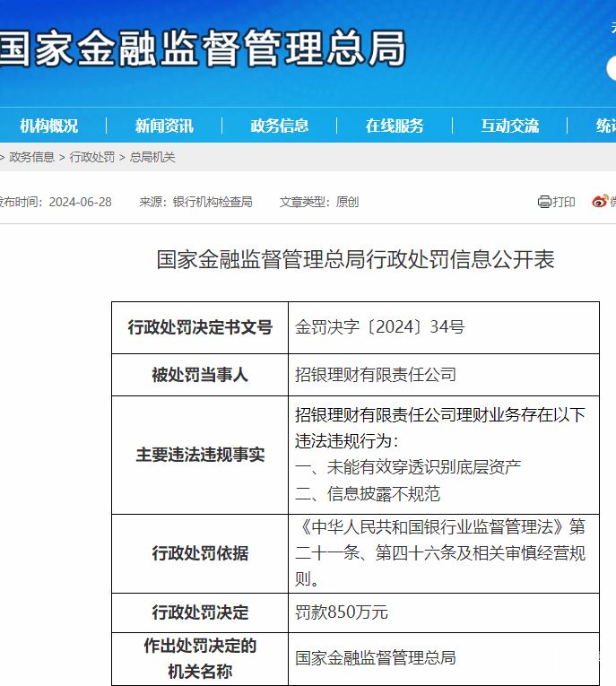Click the violation item 信息披露不规范
Image resolution: width=616 pixels, height=686 pixels.
point(368,493)
